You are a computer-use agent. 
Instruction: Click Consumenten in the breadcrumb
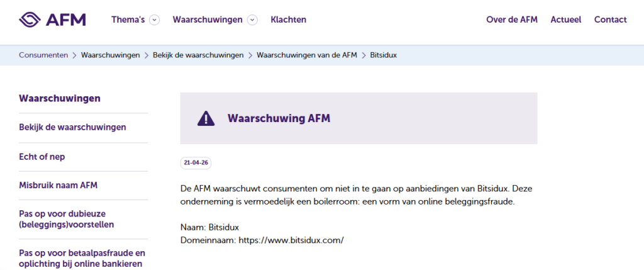pyautogui.click(x=43, y=55)
